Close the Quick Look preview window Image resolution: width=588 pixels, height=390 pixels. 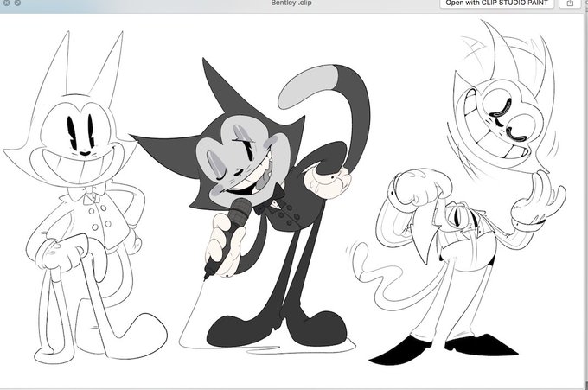pos(6,3)
